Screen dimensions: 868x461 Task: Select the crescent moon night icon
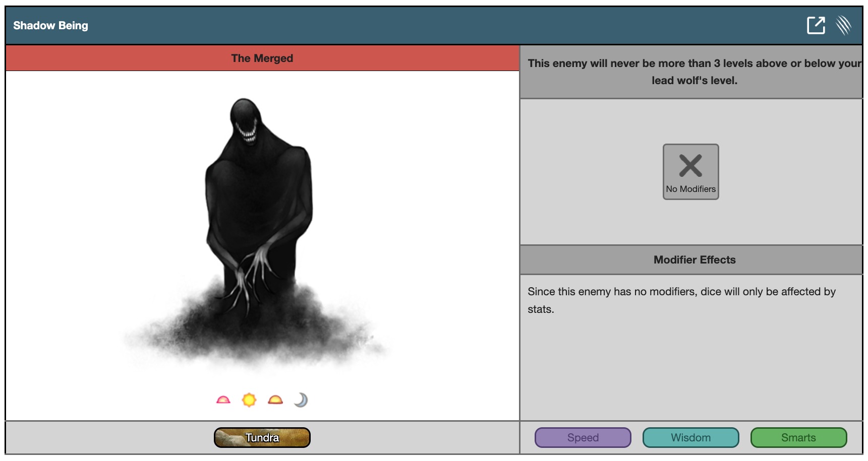coord(301,400)
